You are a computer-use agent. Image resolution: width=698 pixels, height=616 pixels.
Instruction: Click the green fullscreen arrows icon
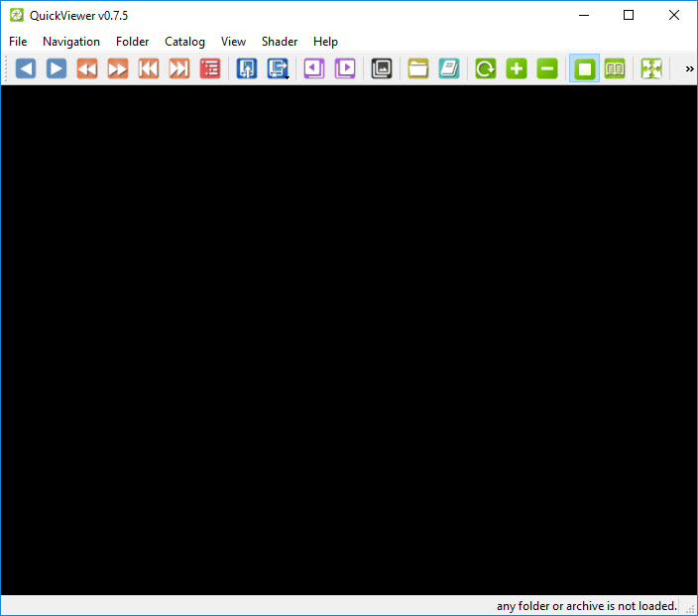pyautogui.click(x=651, y=68)
